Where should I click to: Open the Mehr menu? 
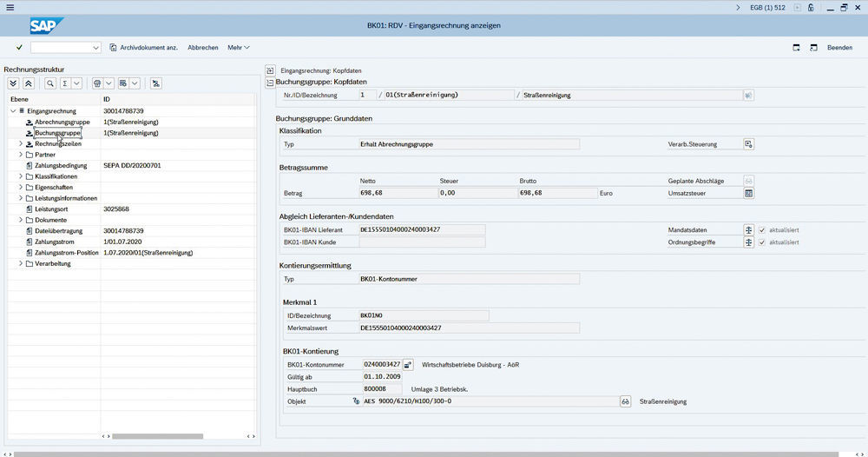[239, 48]
